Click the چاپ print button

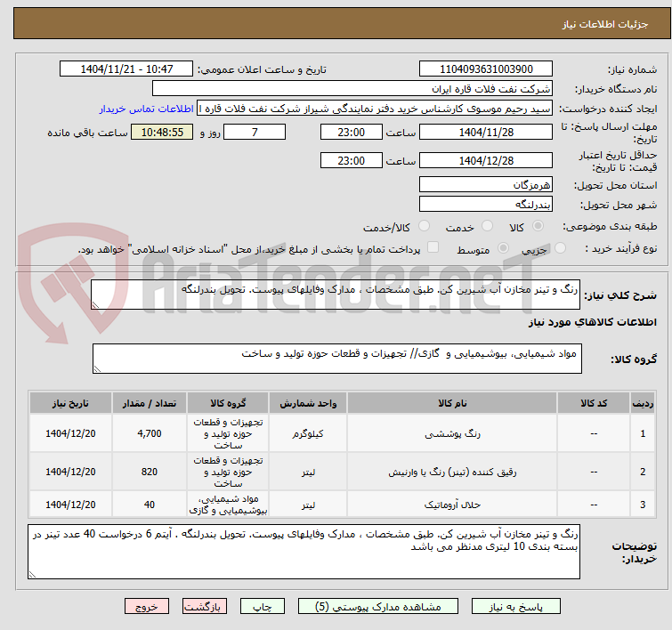(262, 607)
